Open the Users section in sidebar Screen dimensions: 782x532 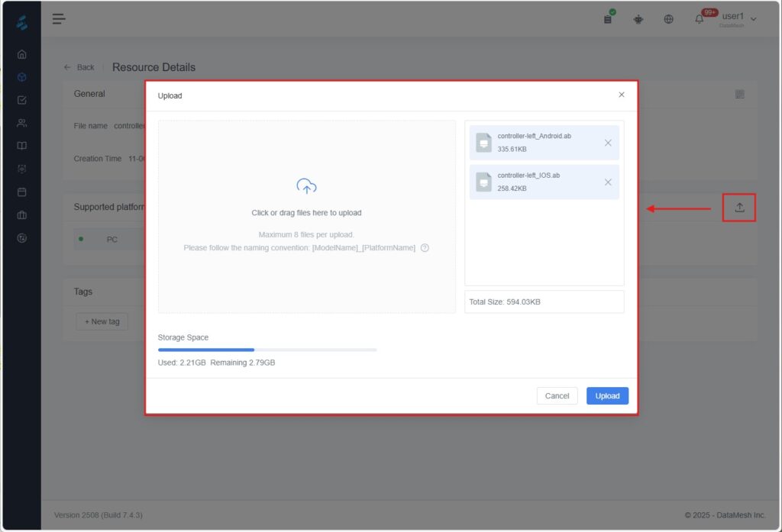click(x=22, y=123)
